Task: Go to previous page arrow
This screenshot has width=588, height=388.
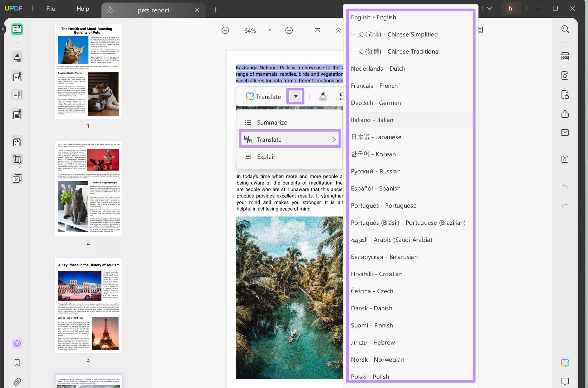Action: [x=338, y=30]
